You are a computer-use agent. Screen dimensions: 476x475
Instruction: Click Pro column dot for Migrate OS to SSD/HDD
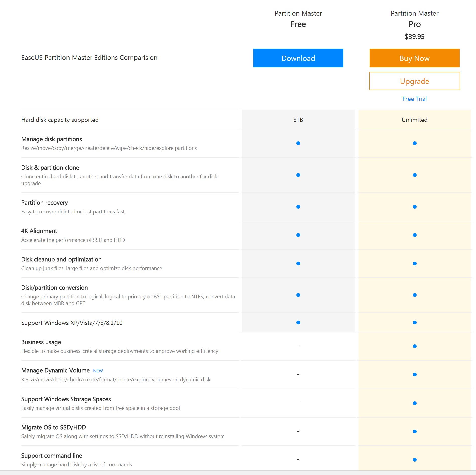click(414, 432)
